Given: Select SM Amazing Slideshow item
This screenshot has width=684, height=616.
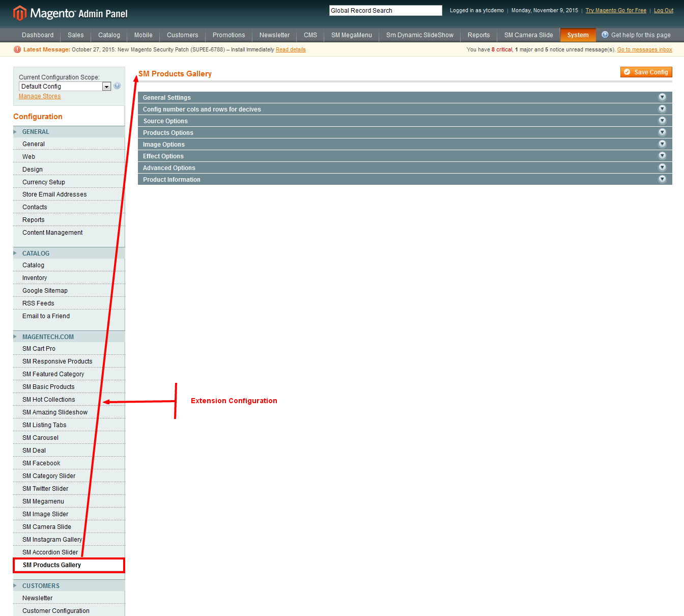Looking at the screenshot, I should pos(69,412).
